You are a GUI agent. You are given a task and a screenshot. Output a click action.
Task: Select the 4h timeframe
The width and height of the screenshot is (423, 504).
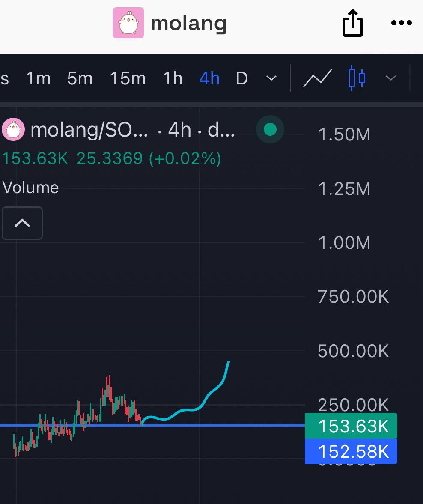(x=209, y=78)
